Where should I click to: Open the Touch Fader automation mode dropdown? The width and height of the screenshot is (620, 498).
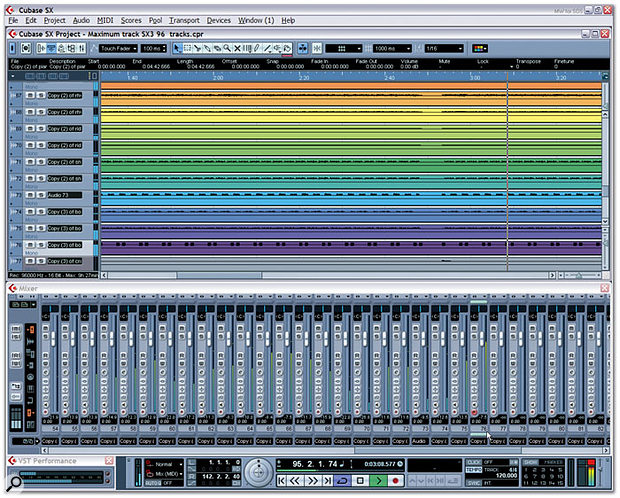(118, 48)
